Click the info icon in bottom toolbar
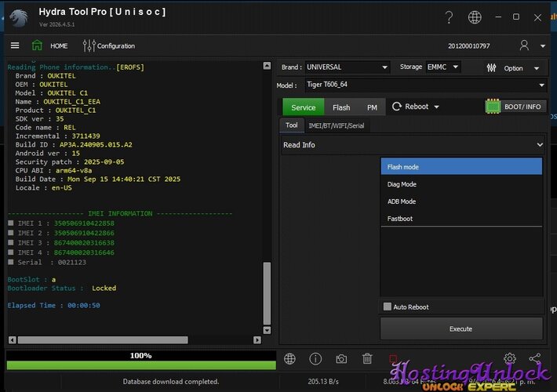557x392 pixels. pos(315,358)
